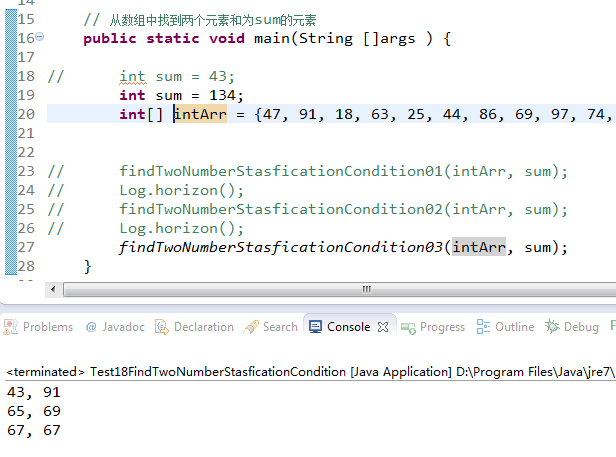Click the editor horizontal scrollbar left arrow
616x457 pixels.
(53, 290)
